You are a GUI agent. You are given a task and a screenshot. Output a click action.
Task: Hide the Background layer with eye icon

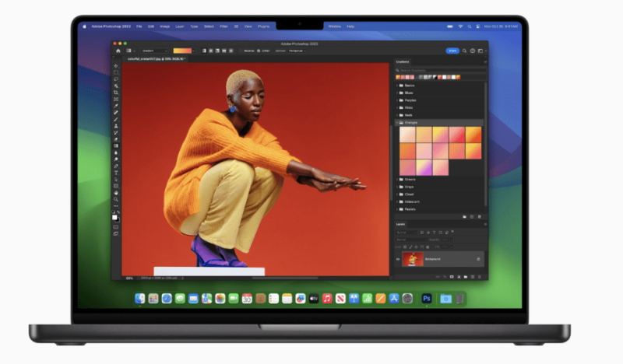pos(398,259)
